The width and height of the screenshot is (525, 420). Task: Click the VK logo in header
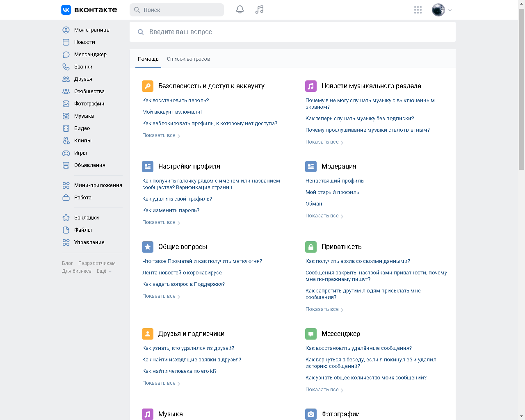89,10
